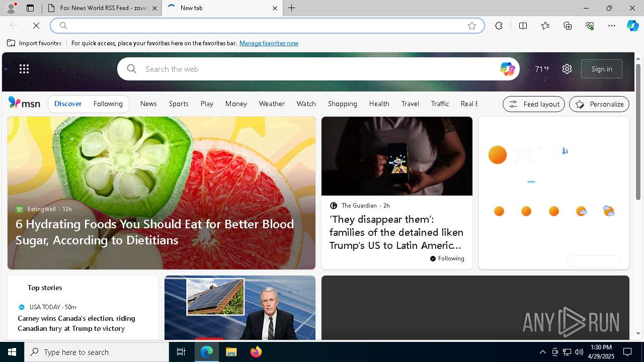Click the Personalize button
The height and width of the screenshot is (362, 644).
[x=599, y=104]
